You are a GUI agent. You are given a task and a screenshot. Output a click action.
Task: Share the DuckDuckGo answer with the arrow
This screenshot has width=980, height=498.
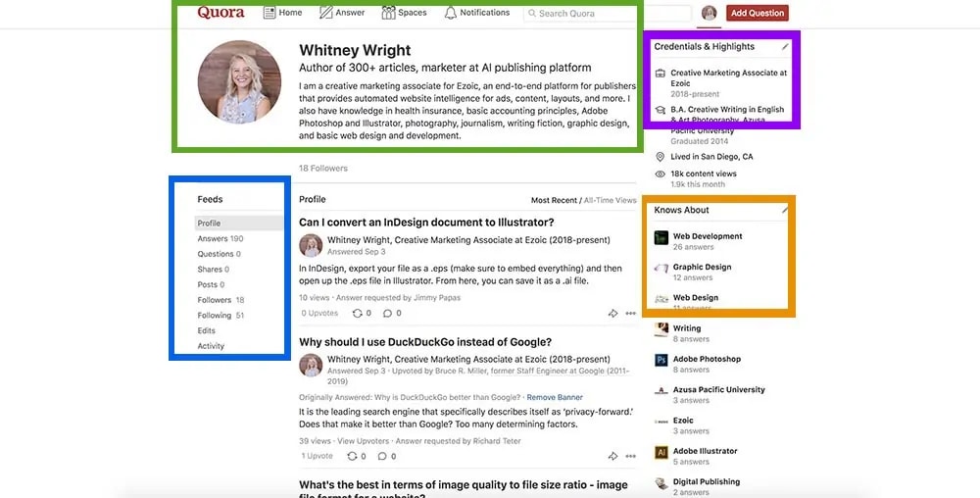point(612,456)
